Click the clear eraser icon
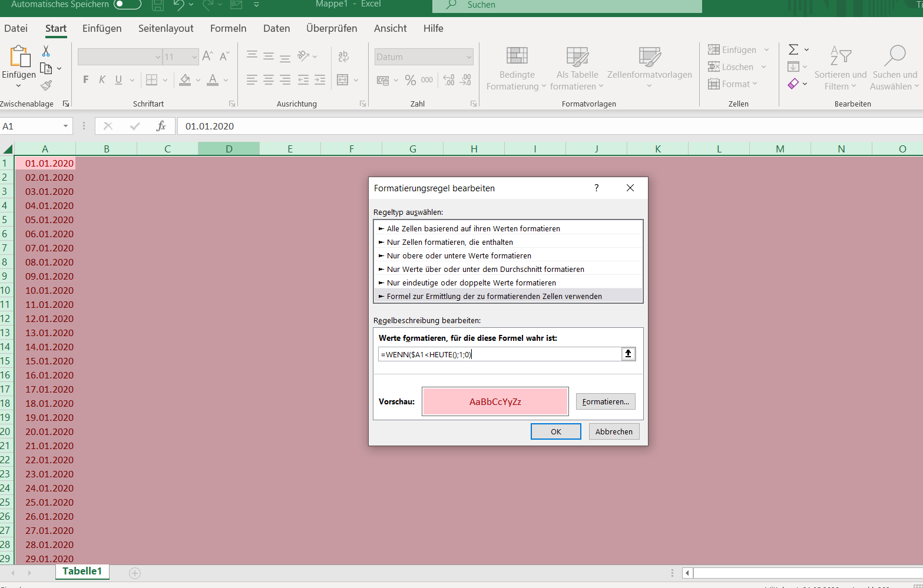Image resolution: width=923 pixels, height=588 pixels. [793, 84]
